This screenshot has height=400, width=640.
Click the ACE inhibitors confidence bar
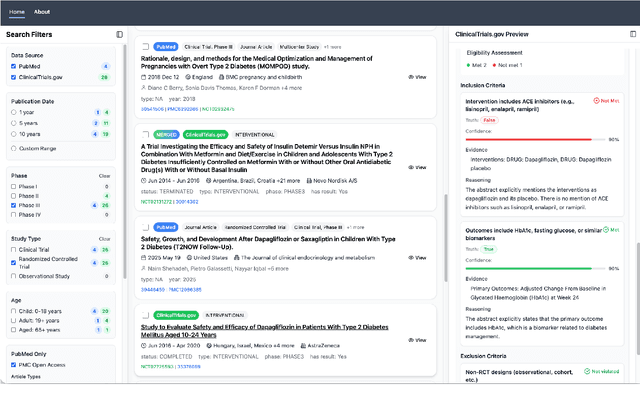(x=531, y=140)
